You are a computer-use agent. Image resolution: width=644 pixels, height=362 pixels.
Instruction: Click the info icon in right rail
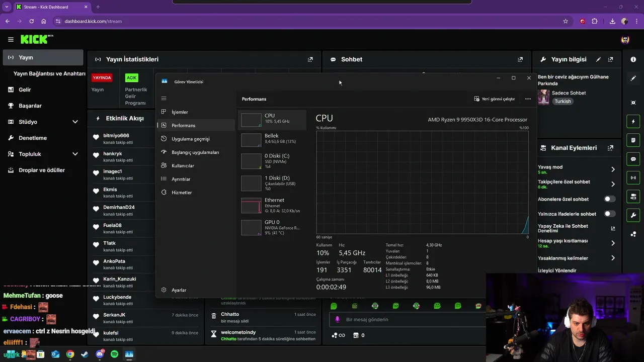click(x=633, y=59)
